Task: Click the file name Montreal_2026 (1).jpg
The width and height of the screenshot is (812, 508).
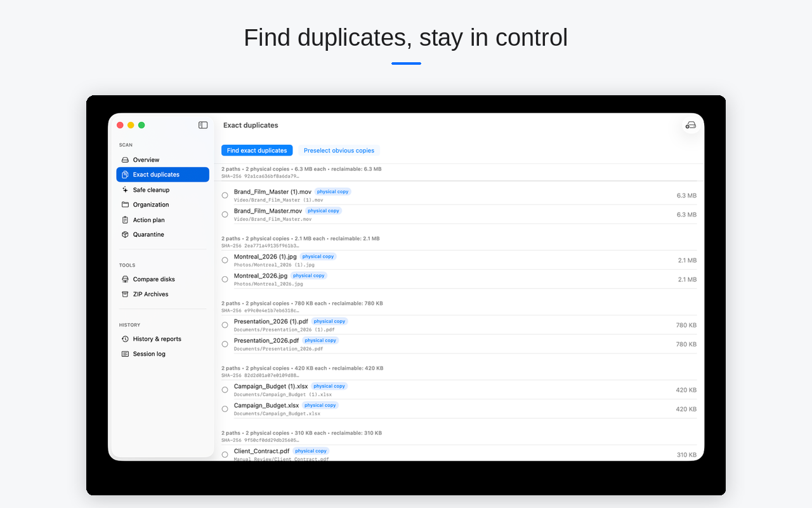Action: click(x=265, y=257)
